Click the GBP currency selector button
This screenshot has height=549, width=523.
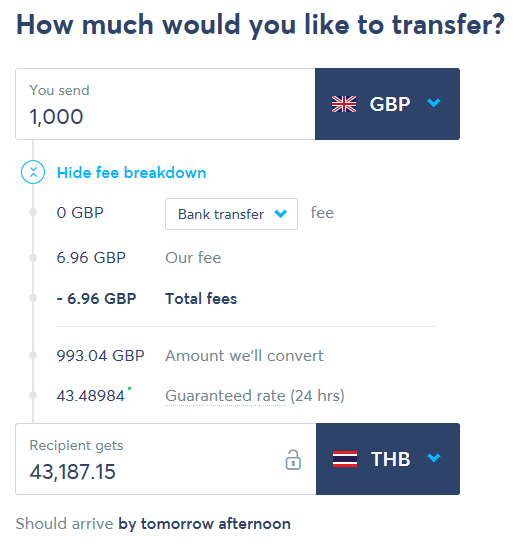[x=387, y=104]
